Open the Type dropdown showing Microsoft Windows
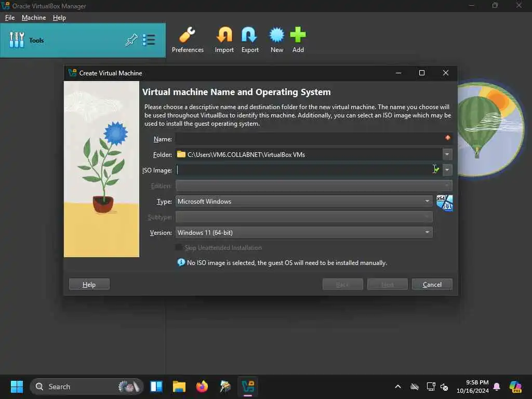 pos(303,201)
